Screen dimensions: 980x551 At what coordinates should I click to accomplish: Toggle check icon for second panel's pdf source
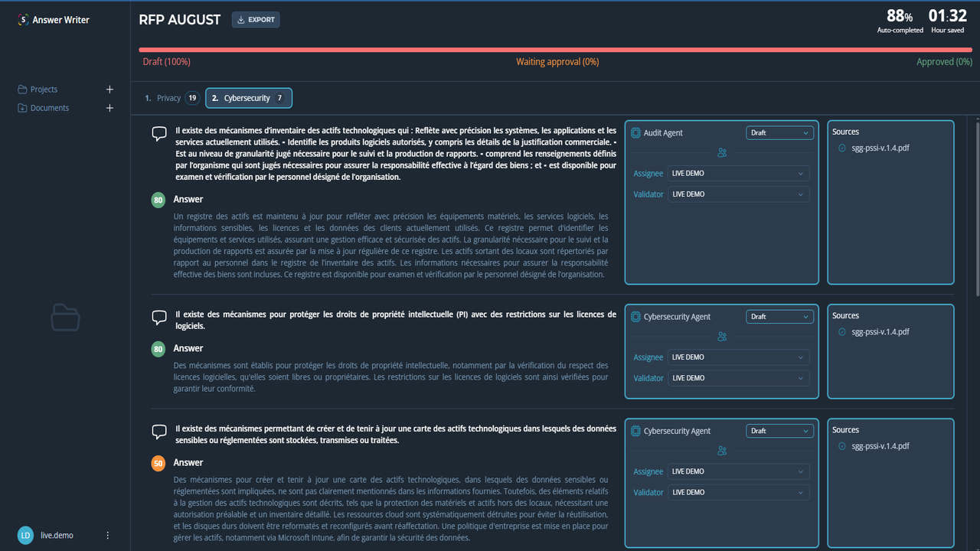click(842, 332)
